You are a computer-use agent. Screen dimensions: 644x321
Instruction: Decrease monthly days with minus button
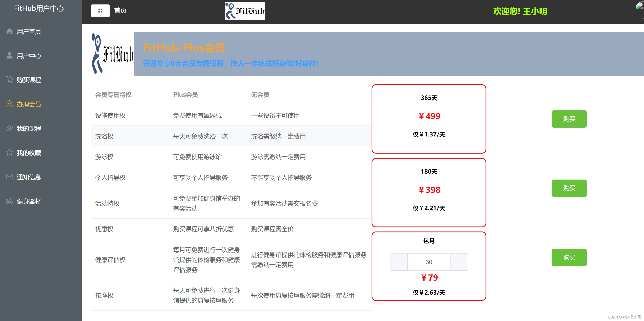(x=399, y=262)
